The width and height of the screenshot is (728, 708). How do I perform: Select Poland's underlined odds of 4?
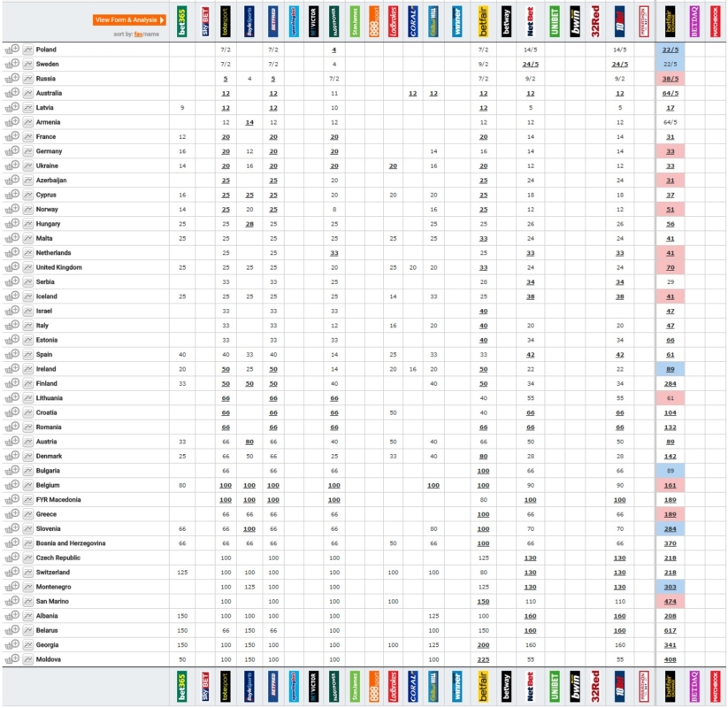[334, 50]
